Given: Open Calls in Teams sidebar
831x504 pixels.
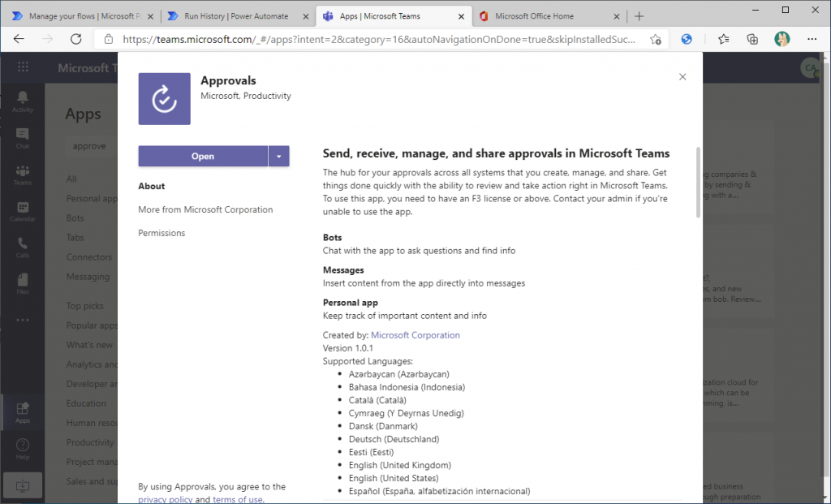Looking at the screenshot, I should (22, 248).
